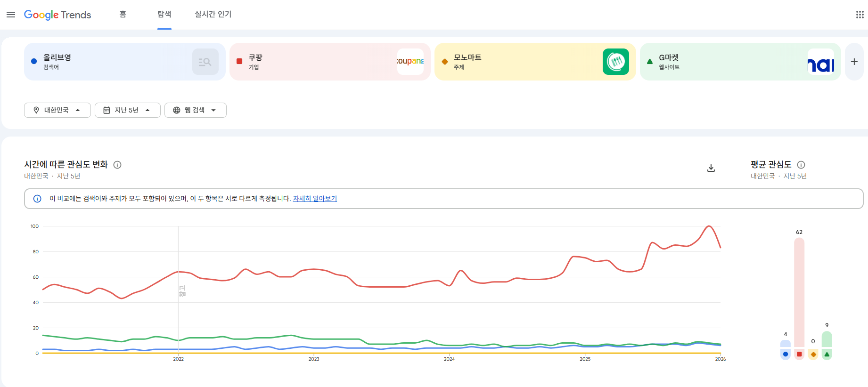Image resolution: width=868 pixels, height=387 pixels.
Task: Show info for 평균 관심도
Action: pyautogui.click(x=801, y=165)
